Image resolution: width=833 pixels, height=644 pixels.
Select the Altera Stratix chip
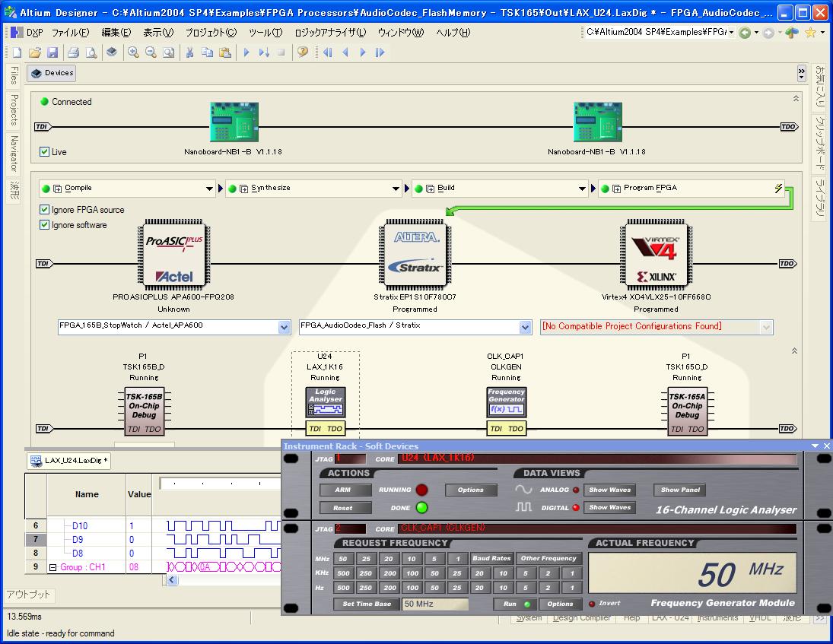pos(415,254)
